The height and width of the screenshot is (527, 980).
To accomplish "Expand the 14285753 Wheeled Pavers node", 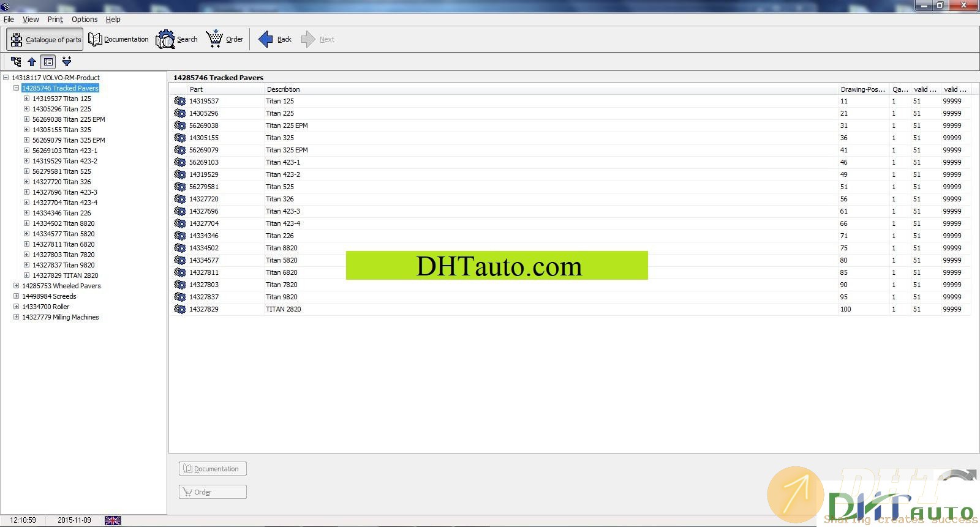I will [x=16, y=286].
